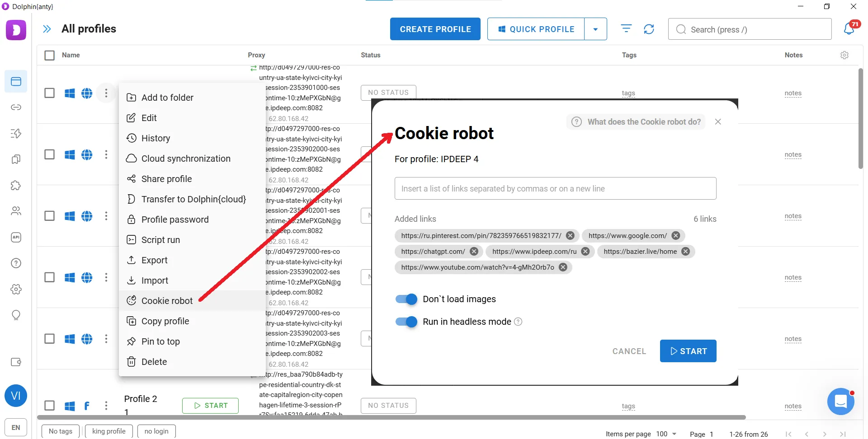
Task: Open the proxies link icon in the sidebar
Action: 16,107
